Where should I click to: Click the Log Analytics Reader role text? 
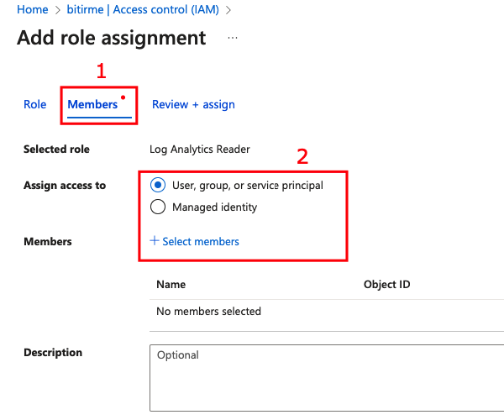199,150
